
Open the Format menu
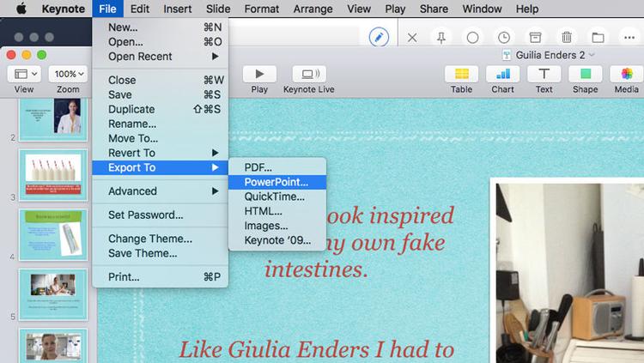coord(262,9)
